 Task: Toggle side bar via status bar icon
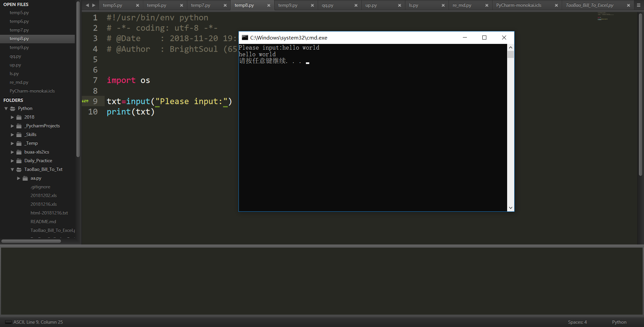[x=8, y=322]
